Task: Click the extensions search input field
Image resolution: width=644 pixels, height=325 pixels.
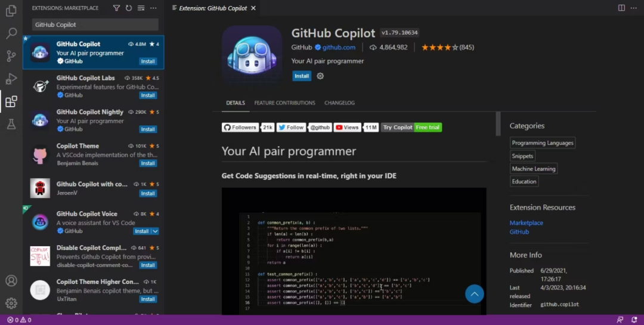Action: pyautogui.click(x=95, y=25)
